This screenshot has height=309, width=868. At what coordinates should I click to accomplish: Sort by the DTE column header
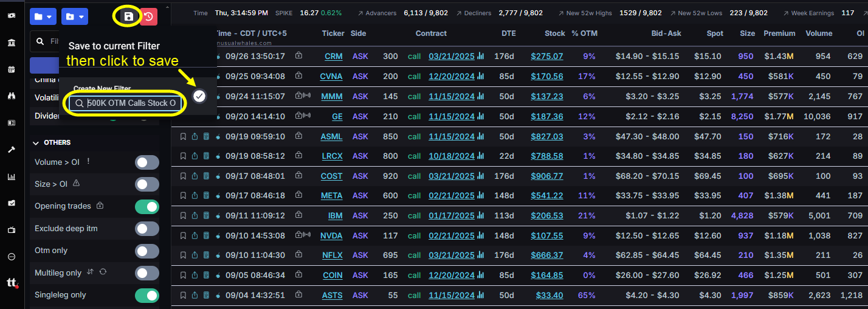click(x=508, y=33)
